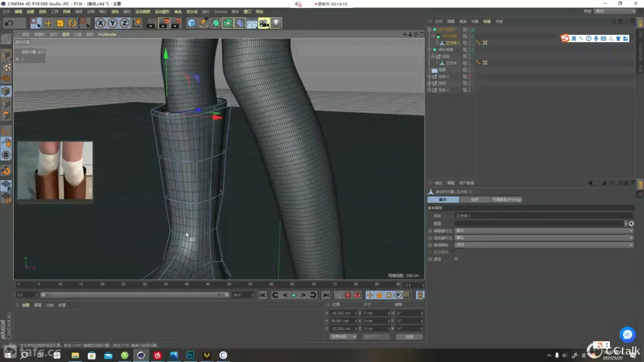Open the Array modeling objects icon
The width and height of the screenshot is (644, 362).
coord(228,23)
